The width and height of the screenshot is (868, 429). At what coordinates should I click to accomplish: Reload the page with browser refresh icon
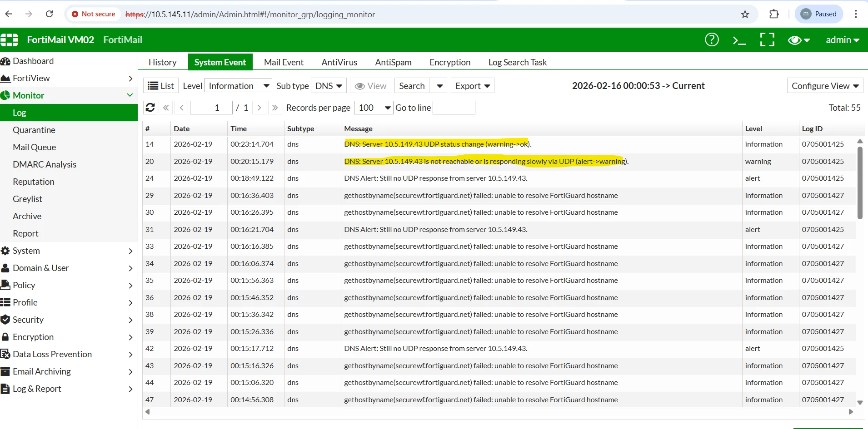49,14
